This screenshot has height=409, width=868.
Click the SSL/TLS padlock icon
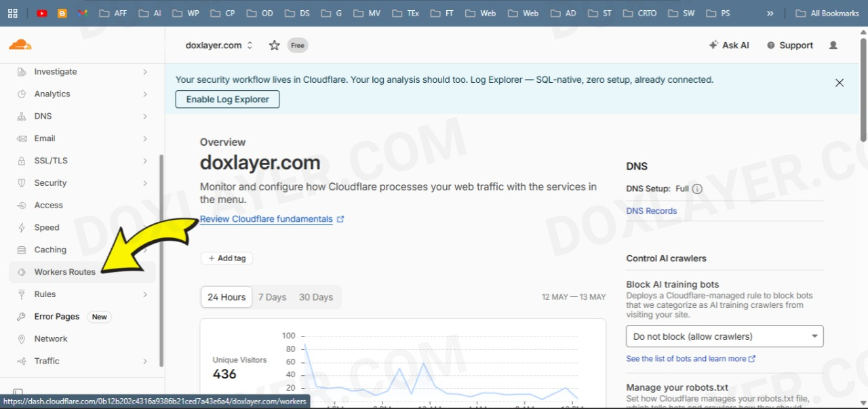[x=22, y=161]
